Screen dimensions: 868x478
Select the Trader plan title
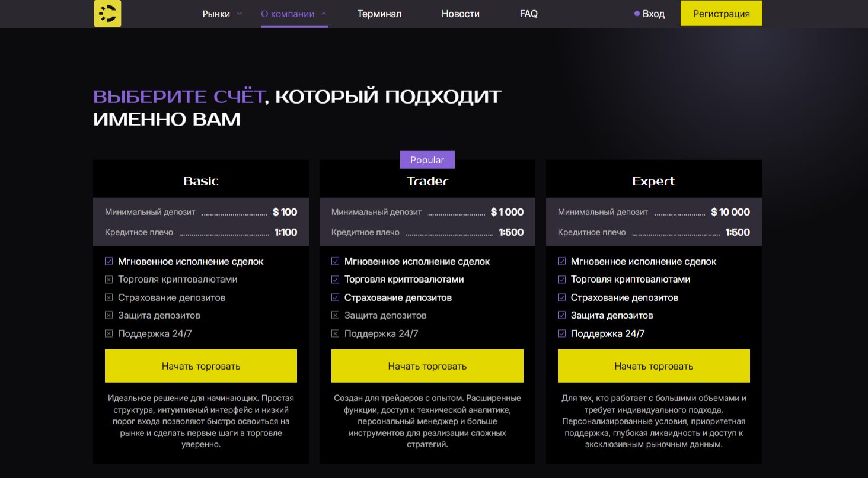(x=427, y=181)
